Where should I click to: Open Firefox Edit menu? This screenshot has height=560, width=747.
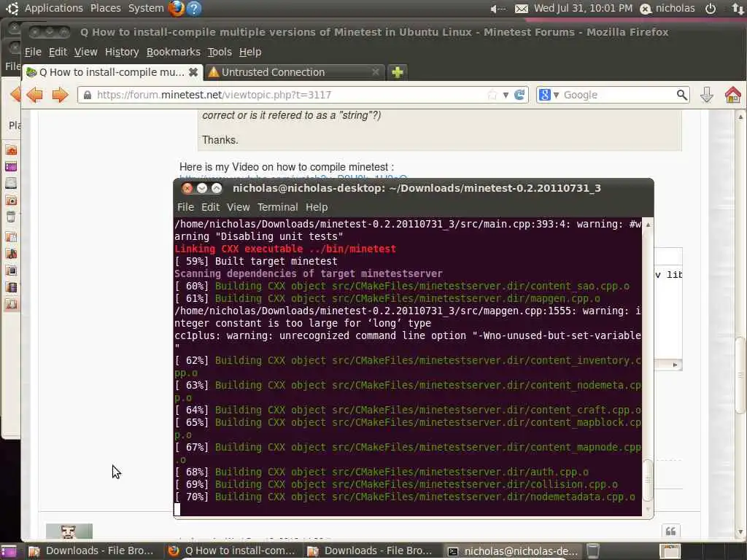pos(58,52)
